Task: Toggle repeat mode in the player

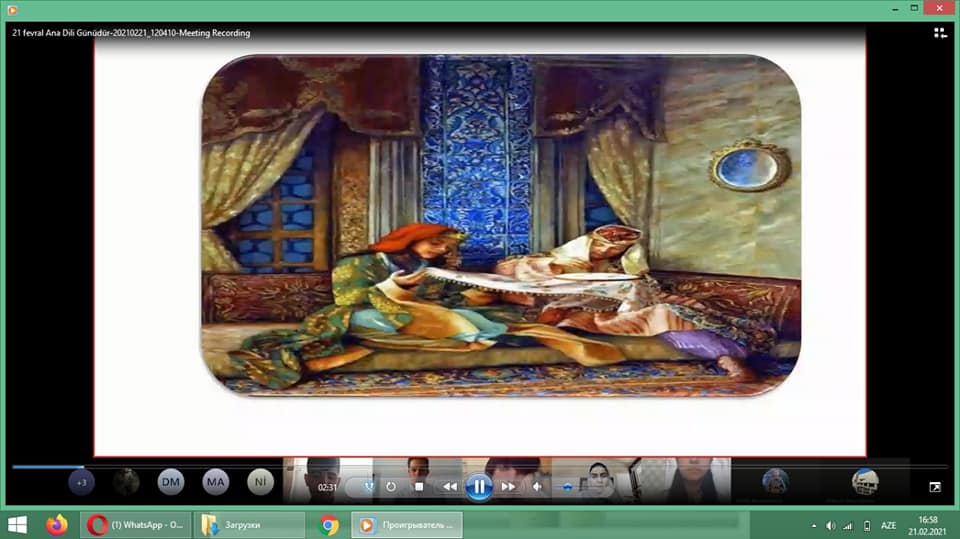Action: pyautogui.click(x=391, y=487)
